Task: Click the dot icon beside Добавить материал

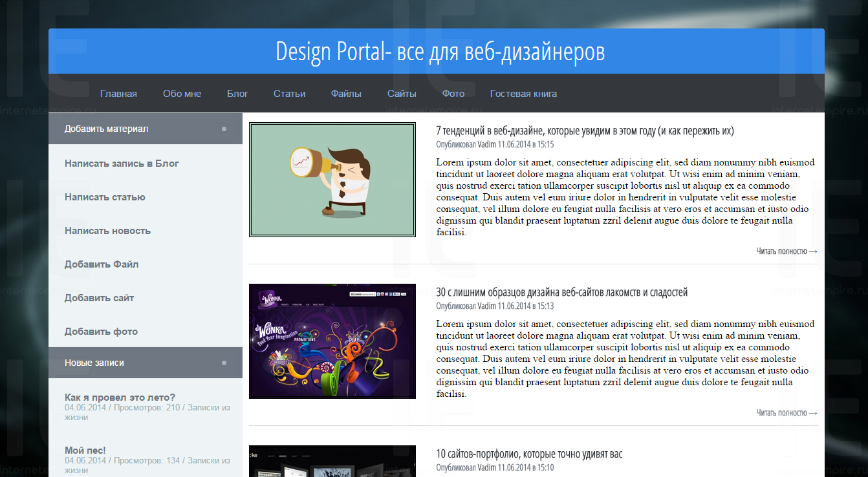Action: (x=224, y=129)
